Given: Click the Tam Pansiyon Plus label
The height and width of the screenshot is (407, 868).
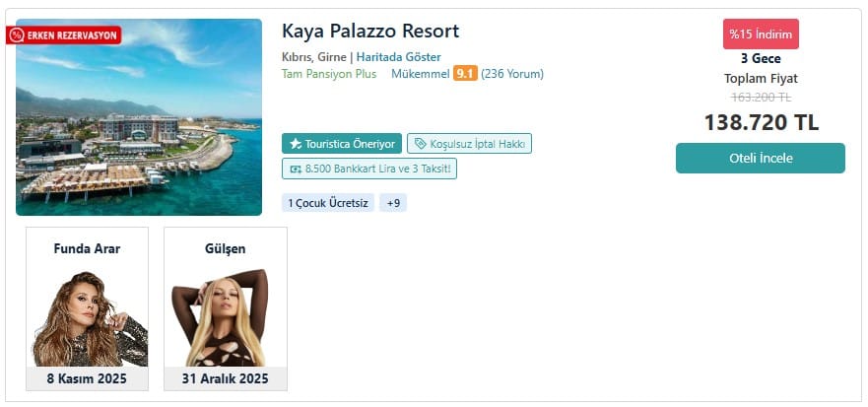Looking at the screenshot, I should (x=329, y=73).
